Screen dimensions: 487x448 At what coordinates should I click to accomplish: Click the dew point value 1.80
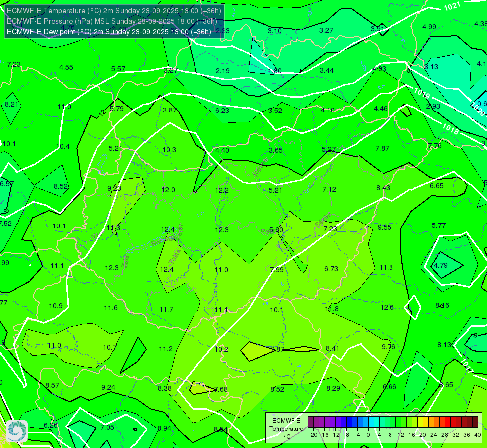(275, 71)
